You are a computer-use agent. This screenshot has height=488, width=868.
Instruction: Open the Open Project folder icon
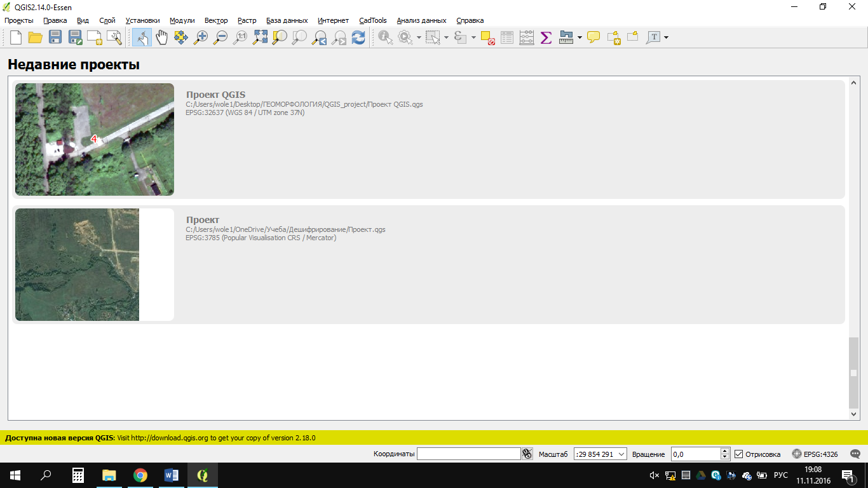point(36,37)
